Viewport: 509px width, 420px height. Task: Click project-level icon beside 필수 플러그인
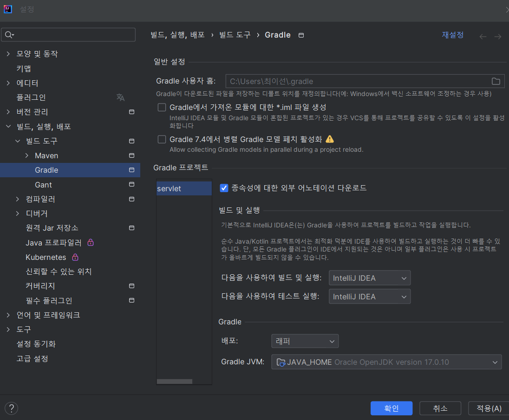pos(131,300)
